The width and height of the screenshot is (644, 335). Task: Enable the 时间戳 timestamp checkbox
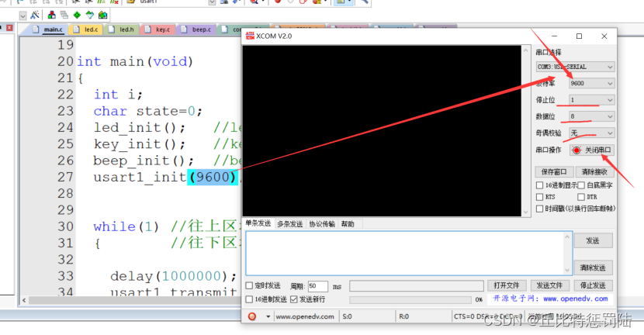click(x=540, y=209)
